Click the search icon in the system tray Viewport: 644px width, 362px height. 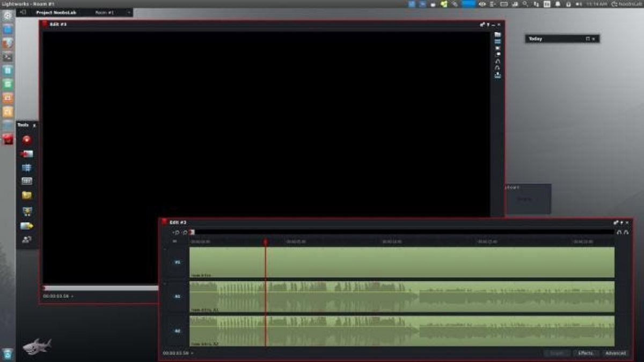525,4
